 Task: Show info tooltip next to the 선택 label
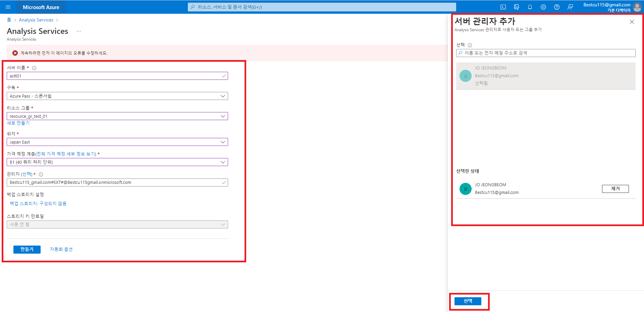point(470,45)
